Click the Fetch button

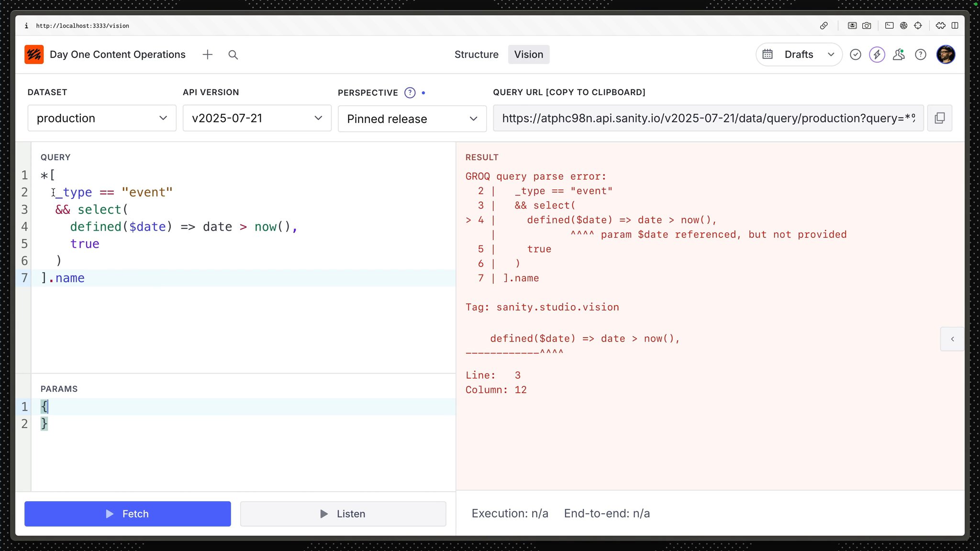[x=128, y=514]
